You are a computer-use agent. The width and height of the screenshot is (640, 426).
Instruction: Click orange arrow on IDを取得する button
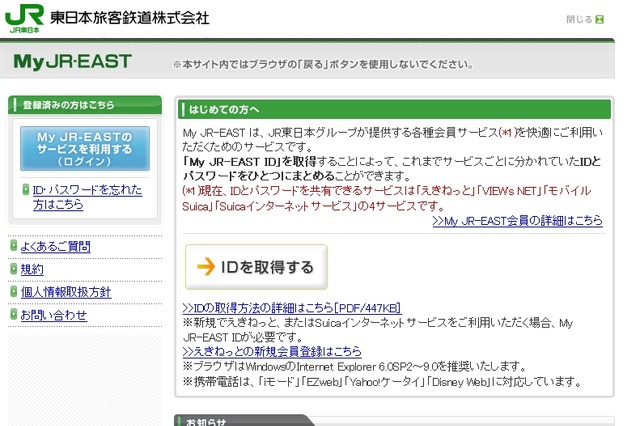coord(206,267)
